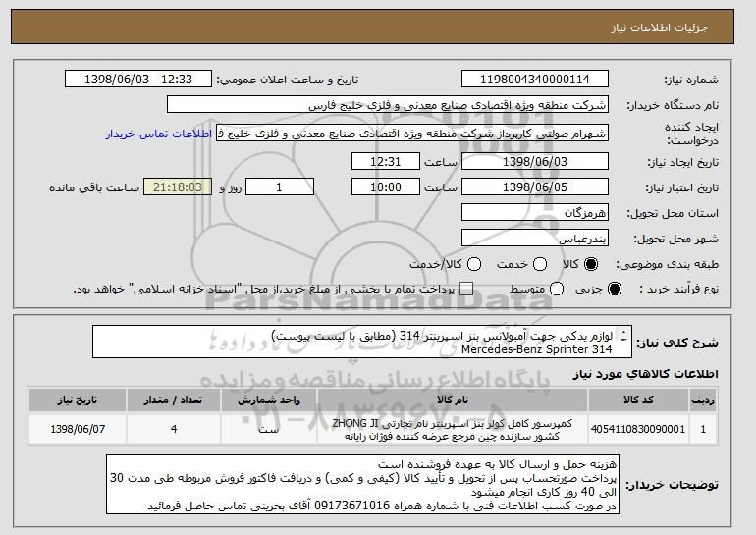The image size is (756, 535).
Task: Select the خدمت radio button
Action: pyautogui.click(x=540, y=264)
